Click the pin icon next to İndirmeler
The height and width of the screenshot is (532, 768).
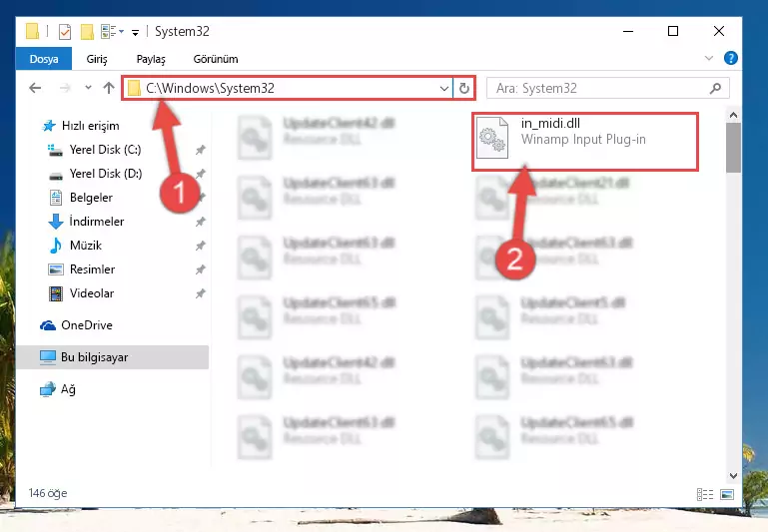click(x=201, y=222)
